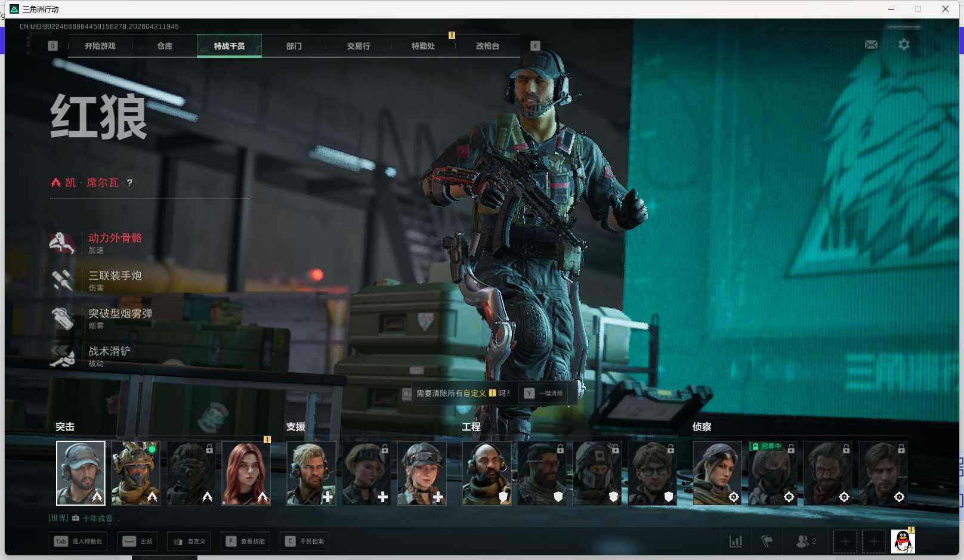The image size is (964, 560).
Task: Open the statistics bar chart icon
Action: (736, 542)
